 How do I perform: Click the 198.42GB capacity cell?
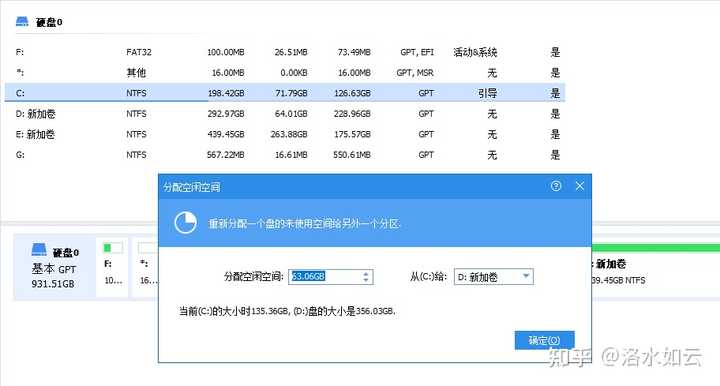(x=225, y=93)
